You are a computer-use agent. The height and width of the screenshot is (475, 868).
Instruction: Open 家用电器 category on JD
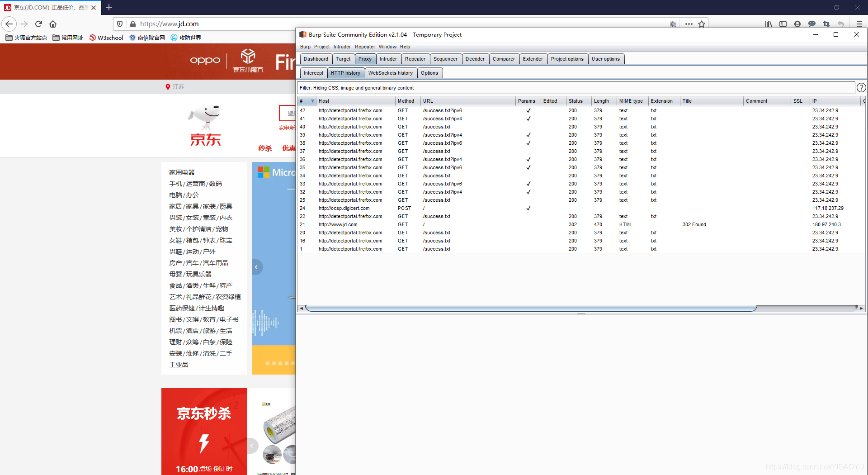pyautogui.click(x=182, y=172)
